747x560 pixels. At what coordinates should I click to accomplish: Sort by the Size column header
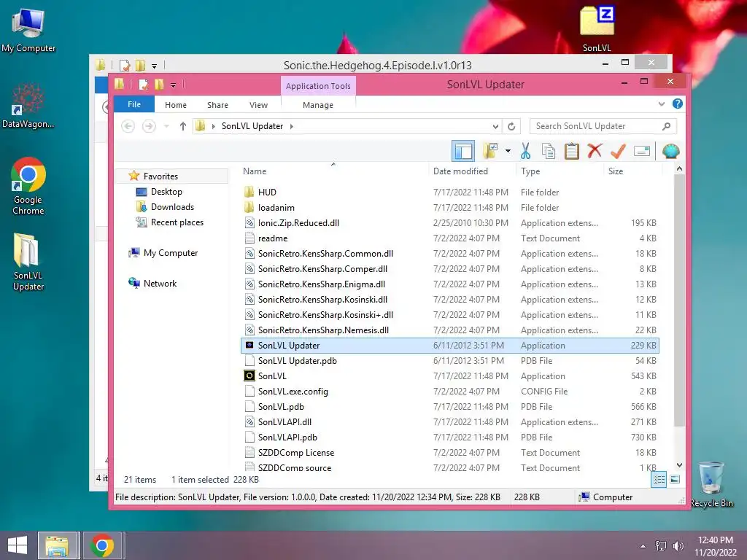[616, 171]
